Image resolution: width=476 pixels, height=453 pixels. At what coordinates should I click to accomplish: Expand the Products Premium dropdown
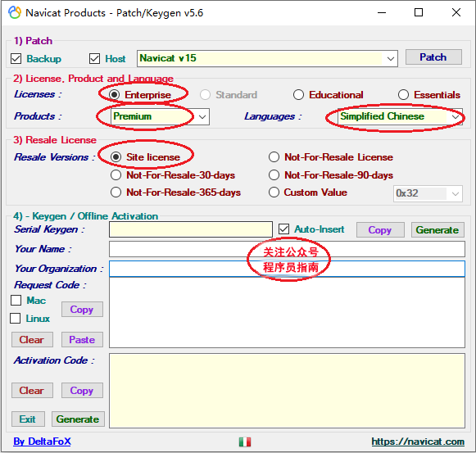(x=202, y=116)
